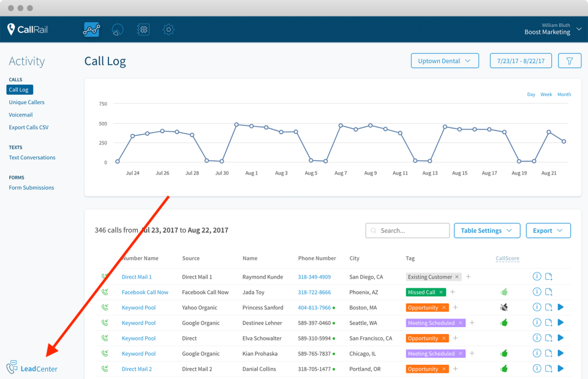Viewport: 588px width, 379px height.
Task: Open Form Submissions in sidebar
Action: 31,187
